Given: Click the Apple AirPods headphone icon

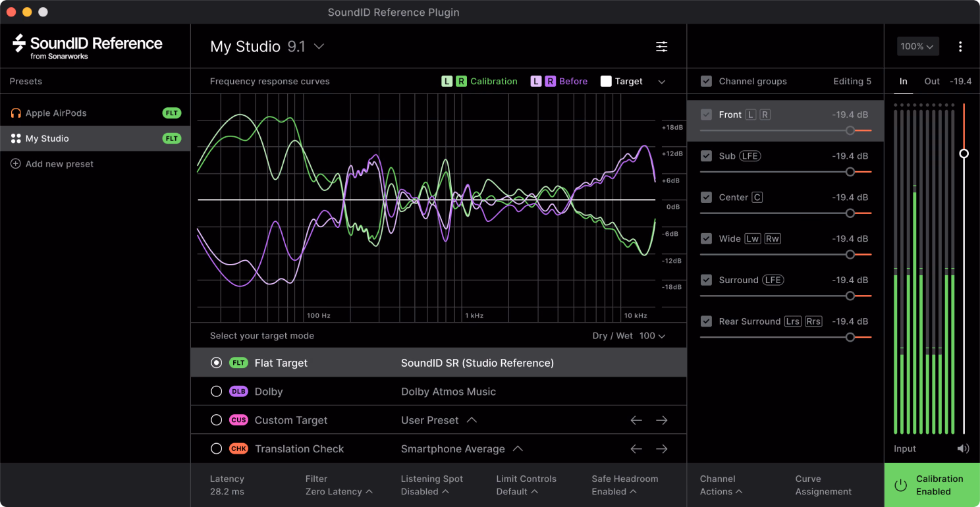Looking at the screenshot, I should (16, 113).
